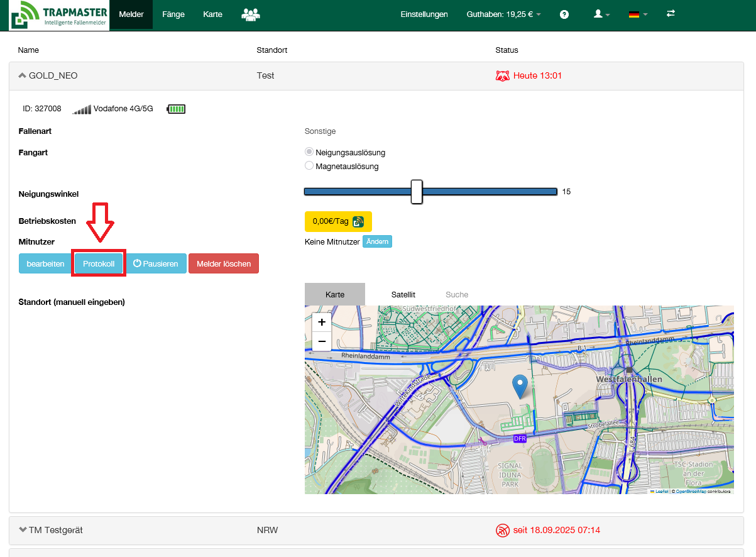Click the Westfalenhallen label on map
This screenshot has height=557, width=756.
click(629, 380)
